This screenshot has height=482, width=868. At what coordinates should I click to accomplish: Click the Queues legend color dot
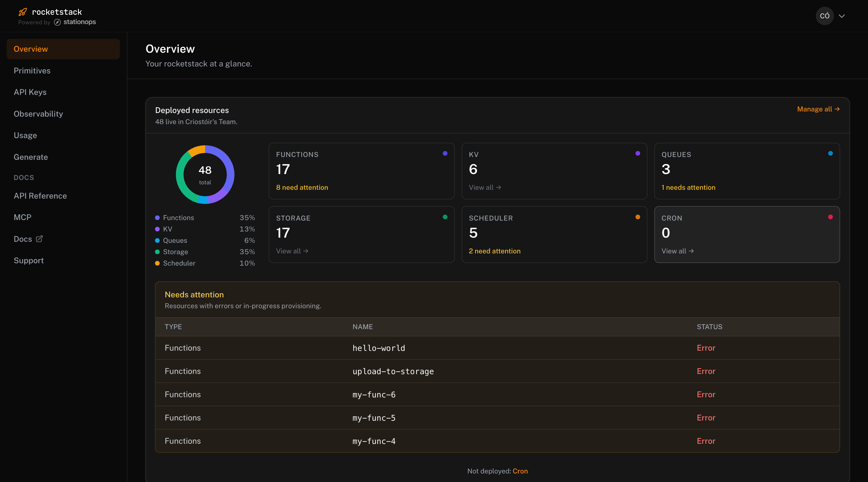tap(157, 240)
